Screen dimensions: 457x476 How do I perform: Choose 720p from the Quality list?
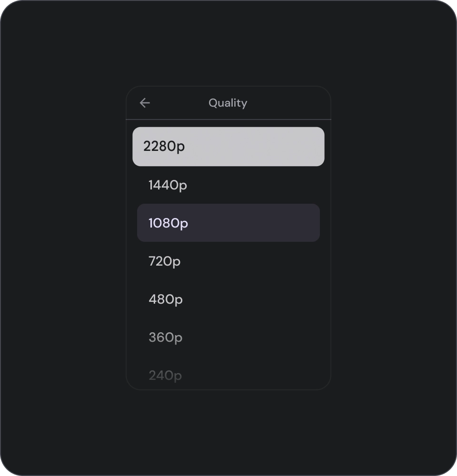point(228,261)
